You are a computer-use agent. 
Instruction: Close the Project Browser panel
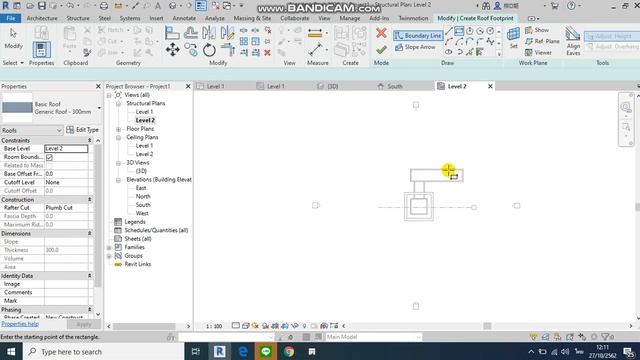point(188,86)
